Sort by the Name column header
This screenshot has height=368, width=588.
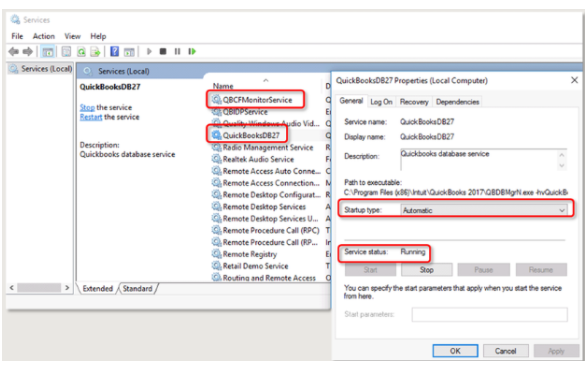[223, 86]
